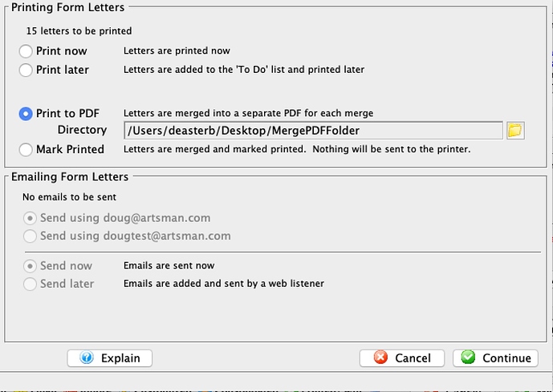Click the 'To Do' list description text
This screenshot has width=553, height=392.
[244, 70]
